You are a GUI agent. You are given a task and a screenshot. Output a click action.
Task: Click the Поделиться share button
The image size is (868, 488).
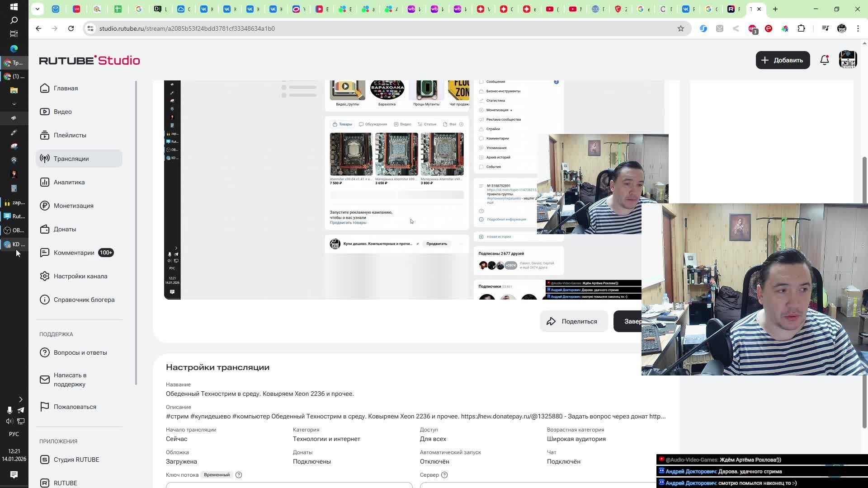click(x=573, y=321)
